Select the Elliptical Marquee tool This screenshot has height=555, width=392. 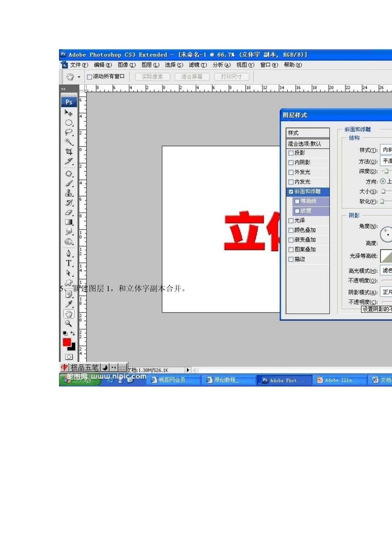click(68, 123)
